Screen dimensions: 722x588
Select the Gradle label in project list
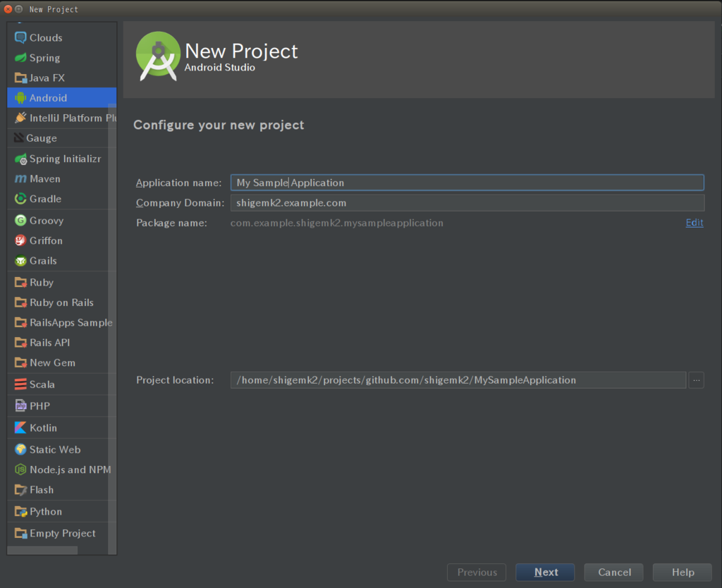[45, 199]
